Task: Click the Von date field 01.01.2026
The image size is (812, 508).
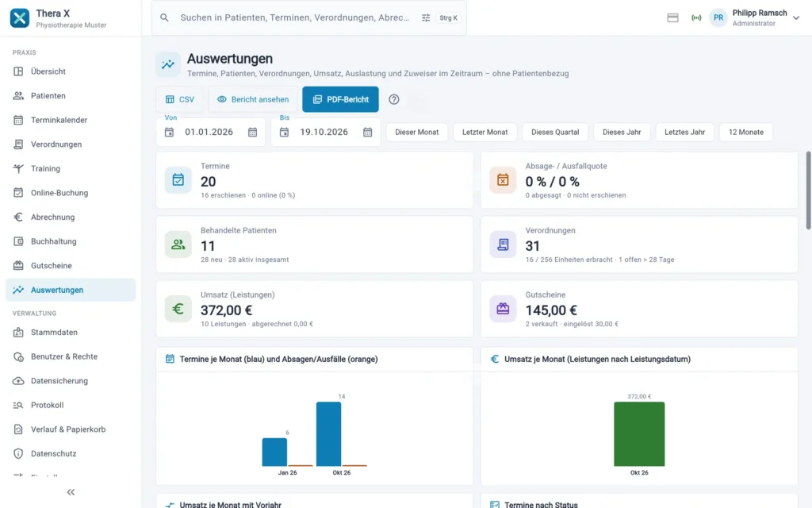Action: point(211,133)
